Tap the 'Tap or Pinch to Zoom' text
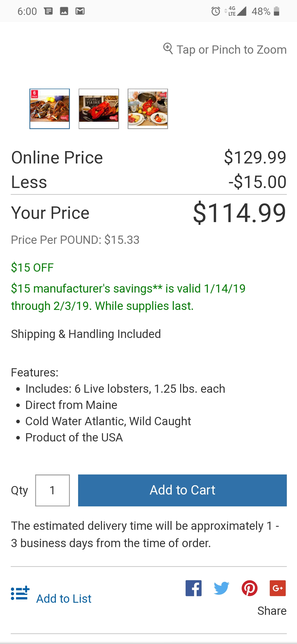 click(232, 50)
